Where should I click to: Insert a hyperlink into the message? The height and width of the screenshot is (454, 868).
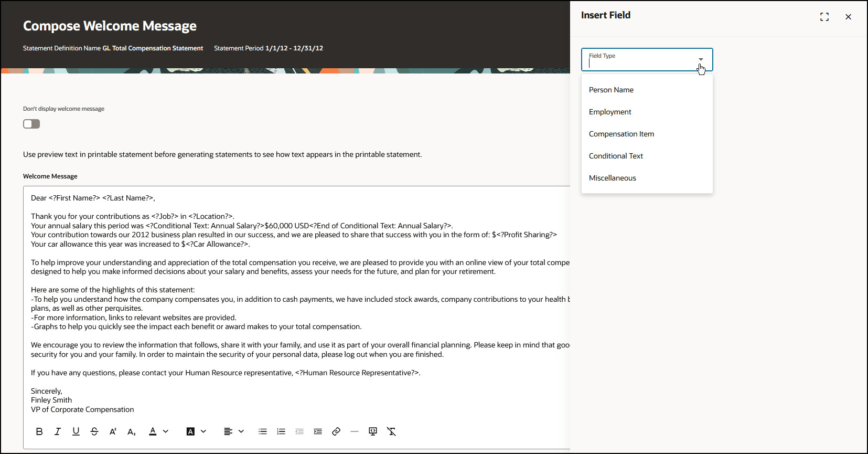pyautogui.click(x=336, y=431)
